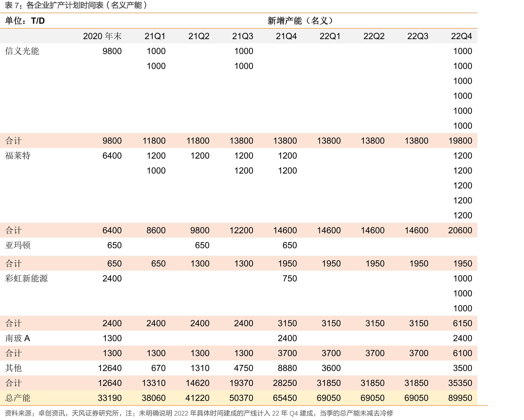Screen dimensions: 524x420
Task: Select the column header 2020 年末
Action: 102,36
